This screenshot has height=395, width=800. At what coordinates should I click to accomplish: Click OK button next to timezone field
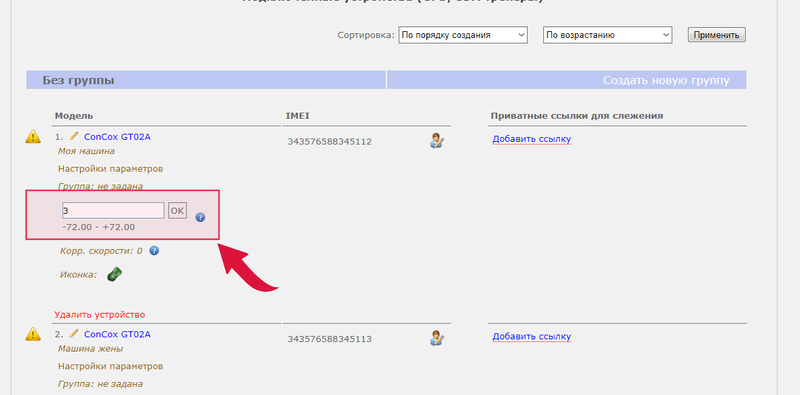pos(178,210)
